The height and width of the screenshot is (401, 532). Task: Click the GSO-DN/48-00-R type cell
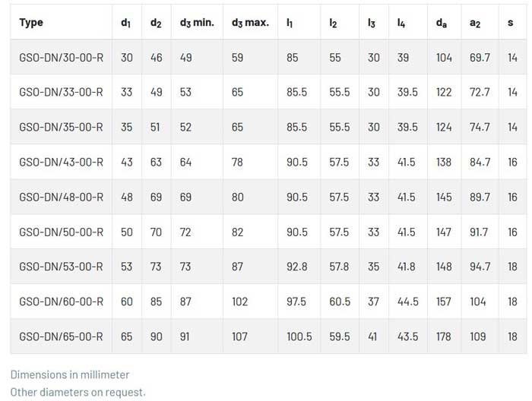(61, 197)
